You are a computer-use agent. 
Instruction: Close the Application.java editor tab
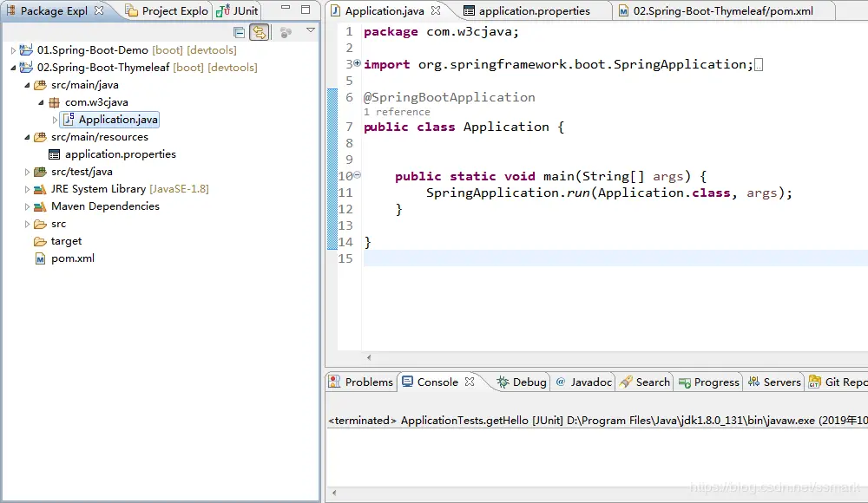click(x=436, y=10)
